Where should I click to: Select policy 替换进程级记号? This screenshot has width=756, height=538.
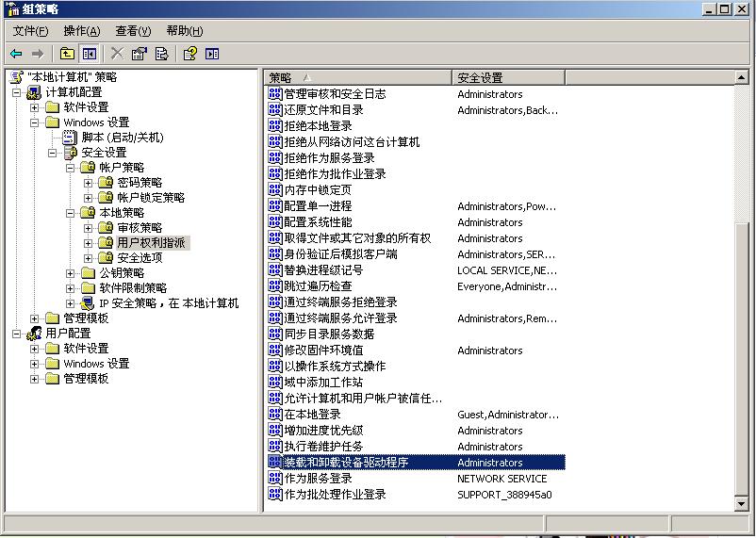[x=324, y=270]
